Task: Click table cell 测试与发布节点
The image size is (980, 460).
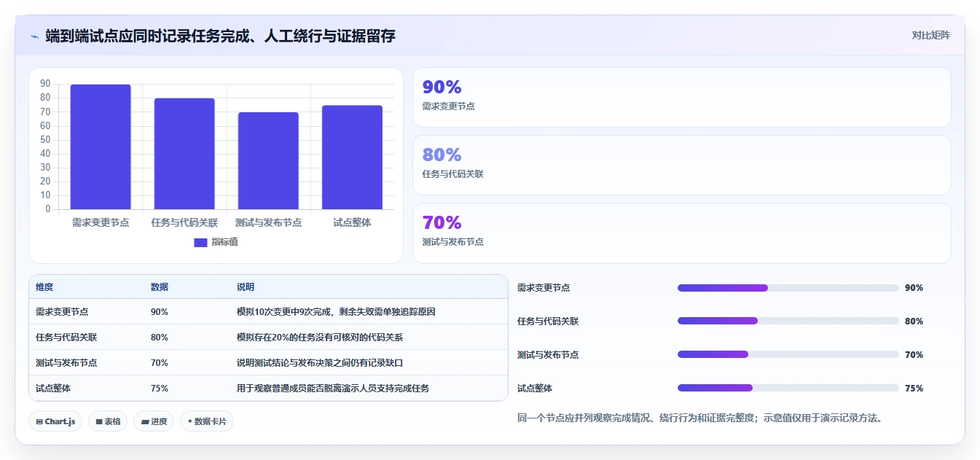Action: point(66,363)
